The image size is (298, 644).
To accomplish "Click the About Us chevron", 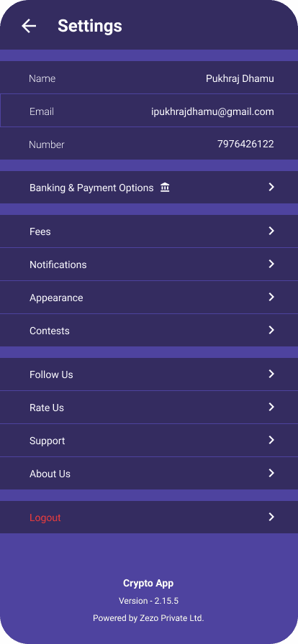I will point(271,473).
